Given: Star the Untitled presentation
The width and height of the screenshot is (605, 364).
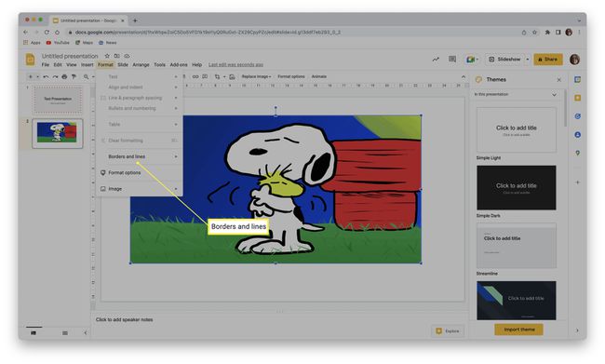Looking at the screenshot, I should [x=107, y=56].
